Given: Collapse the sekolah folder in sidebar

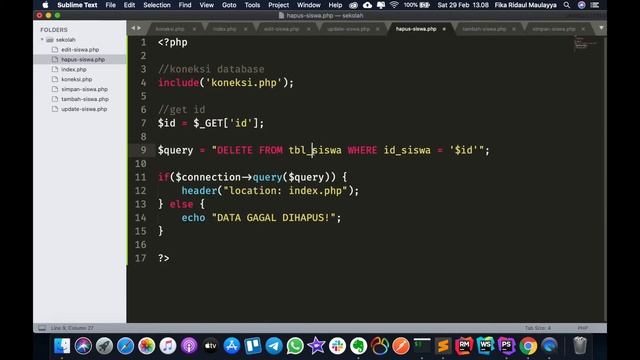Looking at the screenshot, I should [42, 40].
